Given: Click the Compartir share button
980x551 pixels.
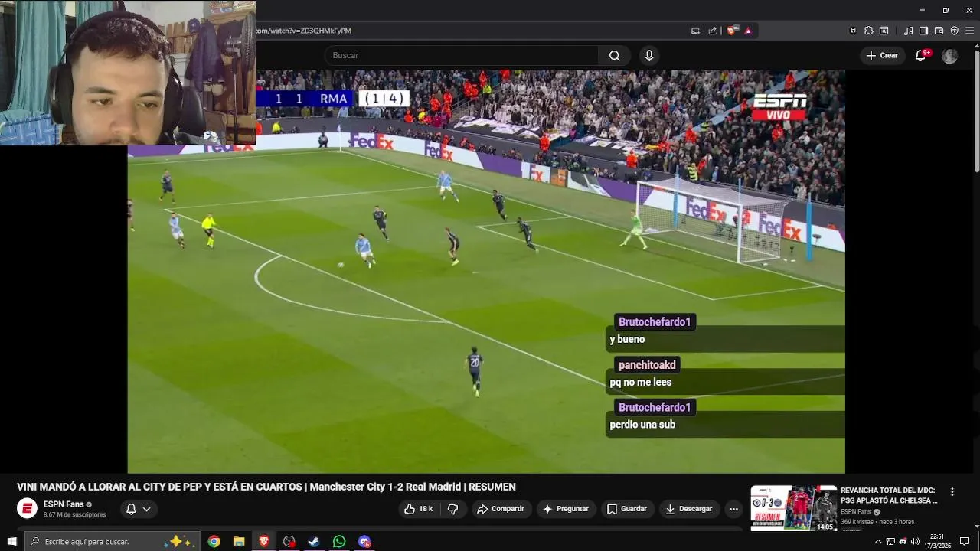Looking at the screenshot, I should click(501, 509).
